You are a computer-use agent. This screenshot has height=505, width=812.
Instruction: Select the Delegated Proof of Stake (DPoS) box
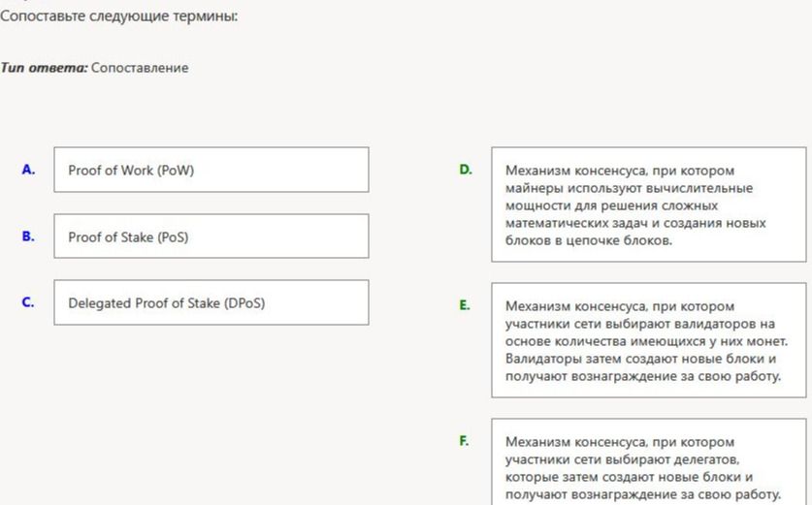click(x=211, y=302)
